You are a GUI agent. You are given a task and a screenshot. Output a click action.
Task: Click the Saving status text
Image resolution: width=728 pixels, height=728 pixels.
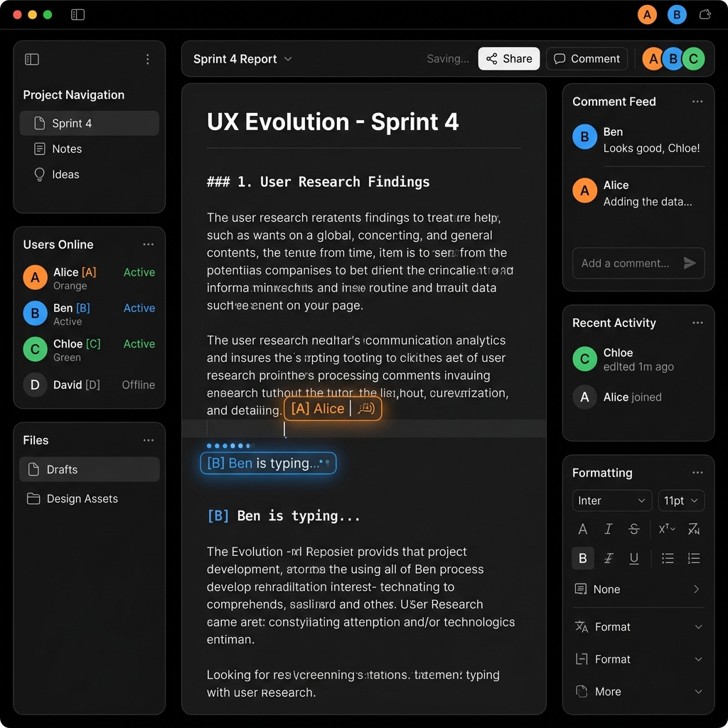coord(448,58)
